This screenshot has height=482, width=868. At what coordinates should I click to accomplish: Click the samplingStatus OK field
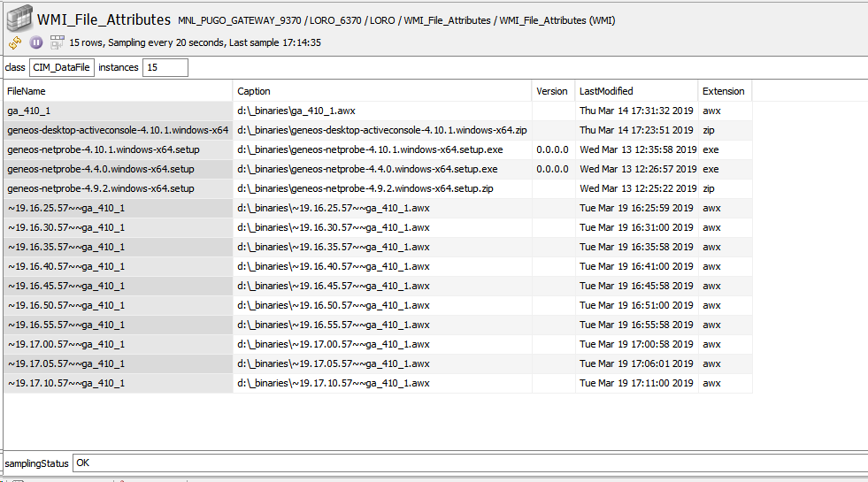pyautogui.click(x=470, y=463)
